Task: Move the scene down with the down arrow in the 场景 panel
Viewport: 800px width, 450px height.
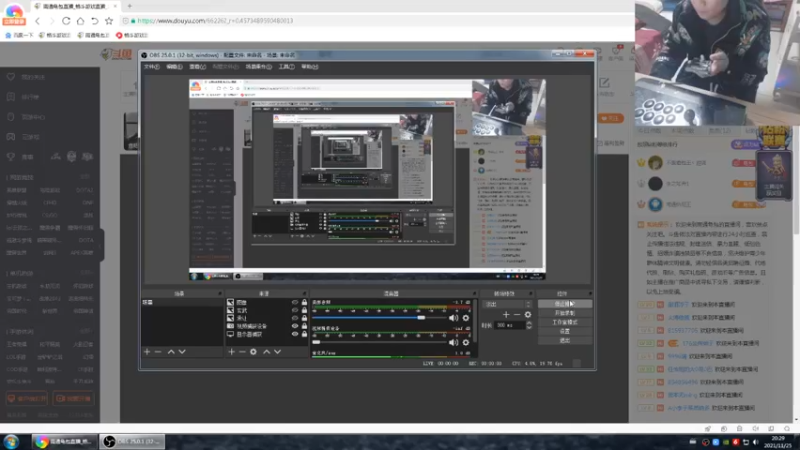Action: (182, 352)
